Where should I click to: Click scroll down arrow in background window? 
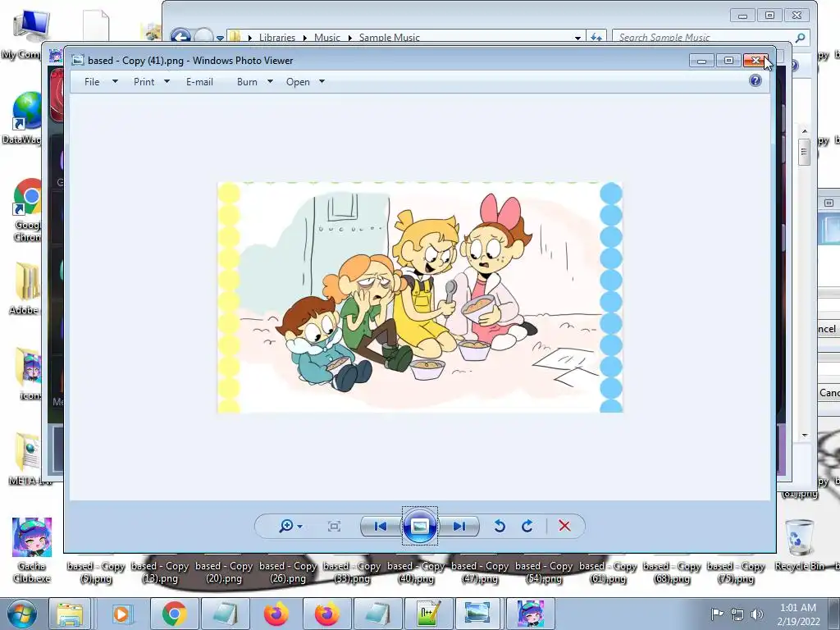click(805, 436)
